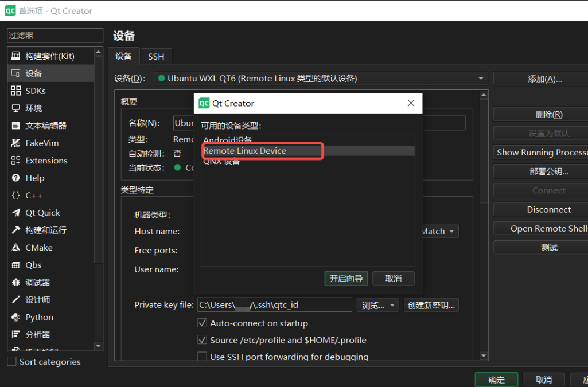Click the device settings panel scroll-up arrow
Viewport: 588px width, 387px height.
[x=484, y=95]
